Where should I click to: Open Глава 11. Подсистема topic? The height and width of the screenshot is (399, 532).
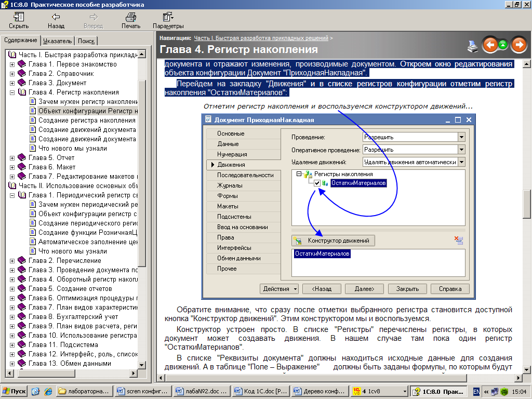pos(63,345)
